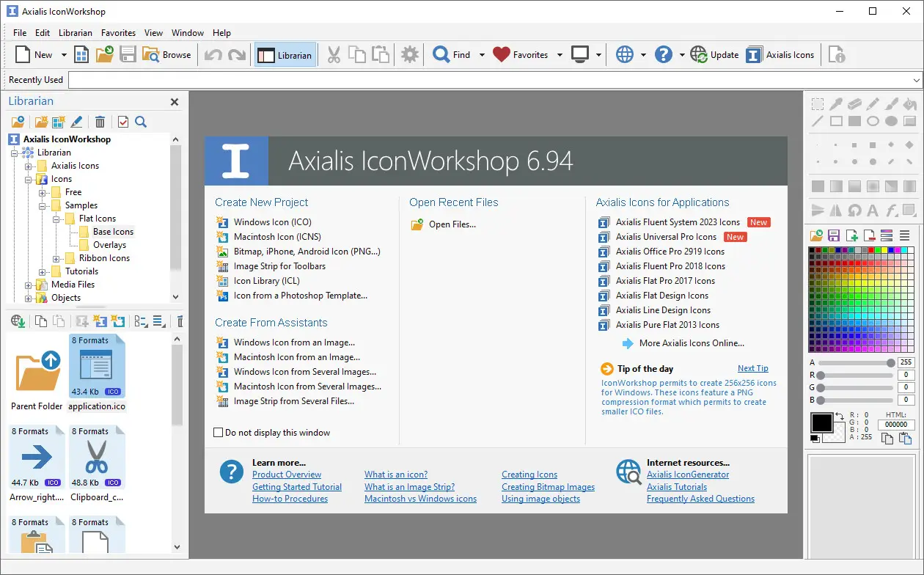Click the pencil rename icon in Librarian toolbar
The width and height of the screenshot is (924, 575).
click(76, 122)
